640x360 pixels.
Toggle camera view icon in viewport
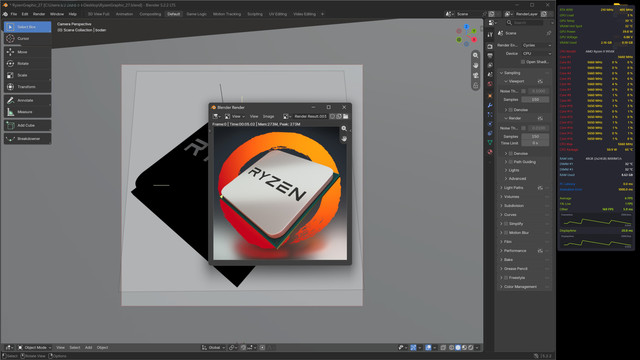476,76
